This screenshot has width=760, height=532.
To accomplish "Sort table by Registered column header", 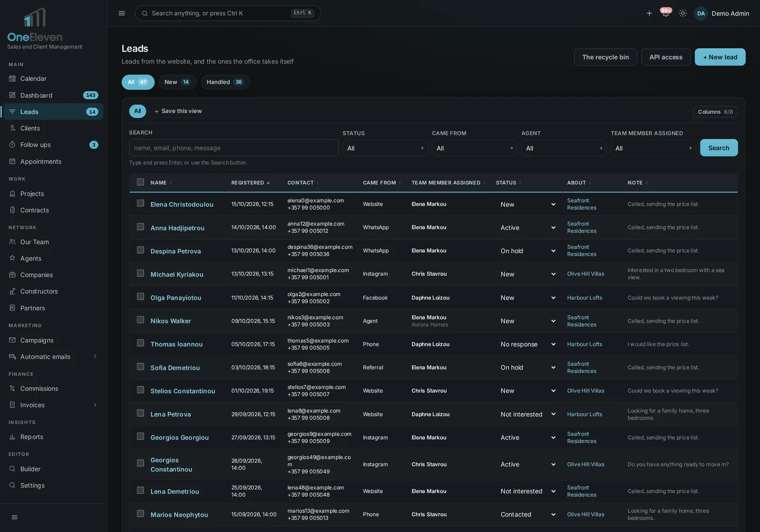I will coord(250,183).
